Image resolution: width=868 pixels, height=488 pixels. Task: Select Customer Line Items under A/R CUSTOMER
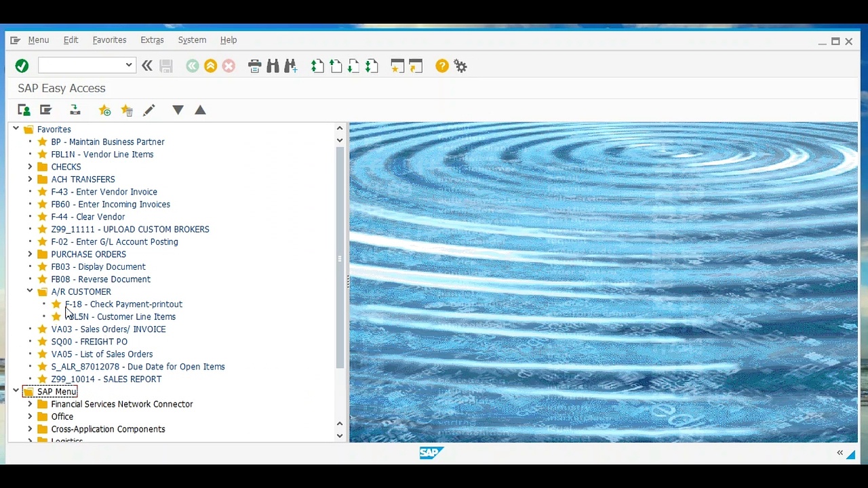coord(120,317)
